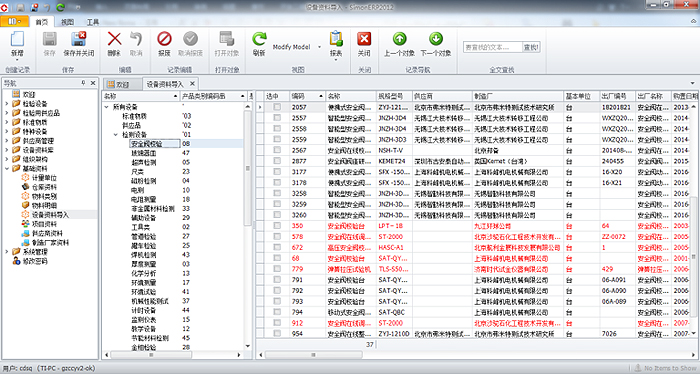Viewport: 700px width, 375px height.
Task: Collapse the 所有设备 category node
Action: point(106,107)
